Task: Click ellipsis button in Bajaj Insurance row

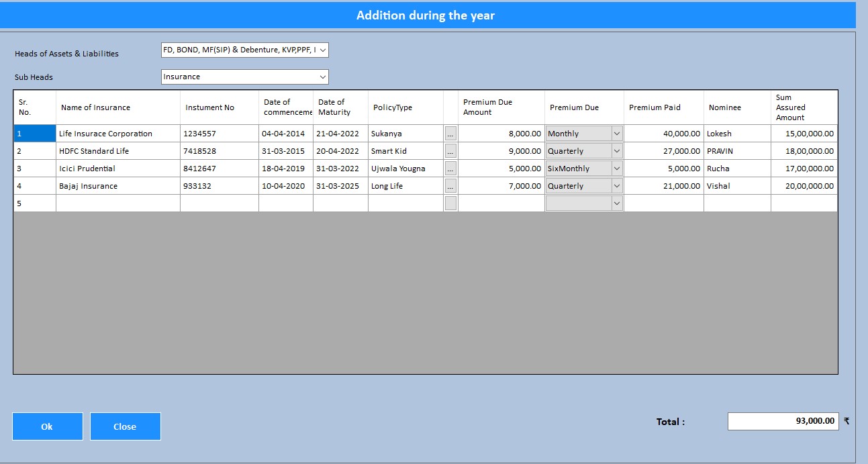Action: tap(450, 186)
